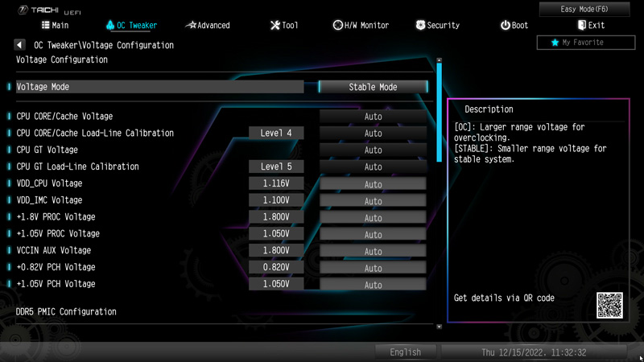Screen dimensions: 644x362
Task: Select the Exit tab
Action: pyautogui.click(x=591, y=25)
